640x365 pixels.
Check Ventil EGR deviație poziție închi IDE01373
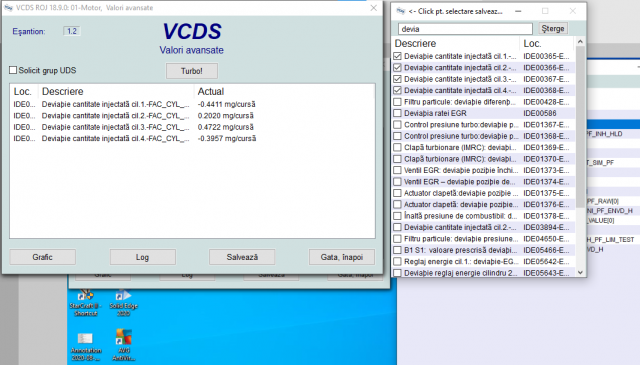(397, 170)
